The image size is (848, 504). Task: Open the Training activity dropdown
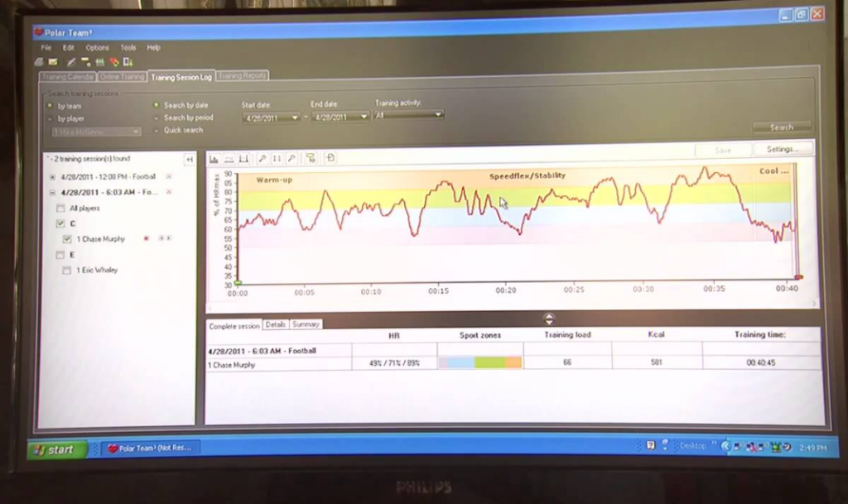click(x=438, y=114)
